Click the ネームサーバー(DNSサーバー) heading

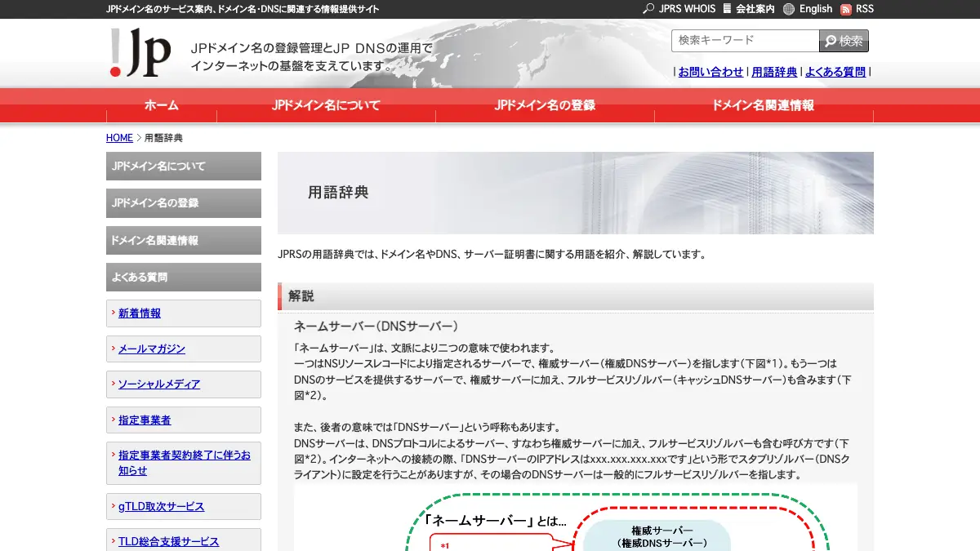pyautogui.click(x=376, y=326)
